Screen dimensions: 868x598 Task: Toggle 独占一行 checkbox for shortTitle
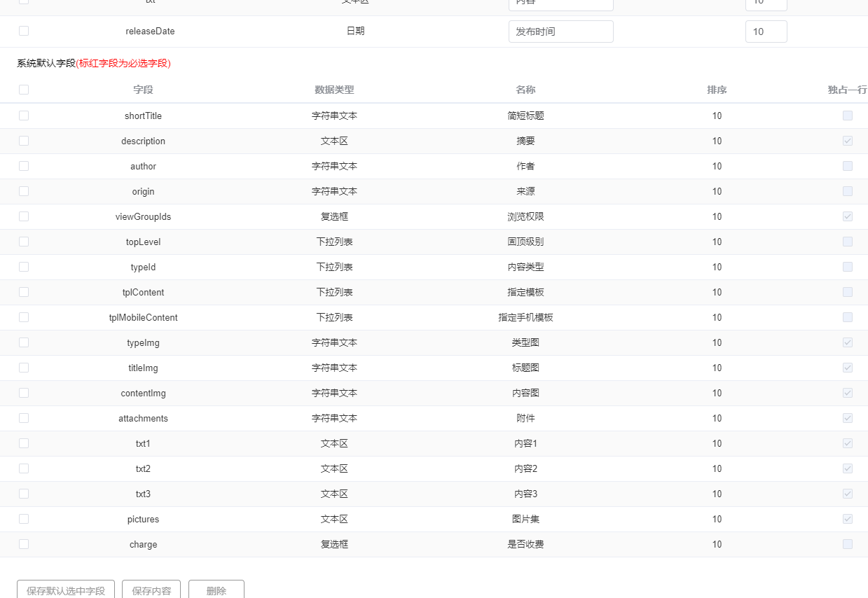848,116
